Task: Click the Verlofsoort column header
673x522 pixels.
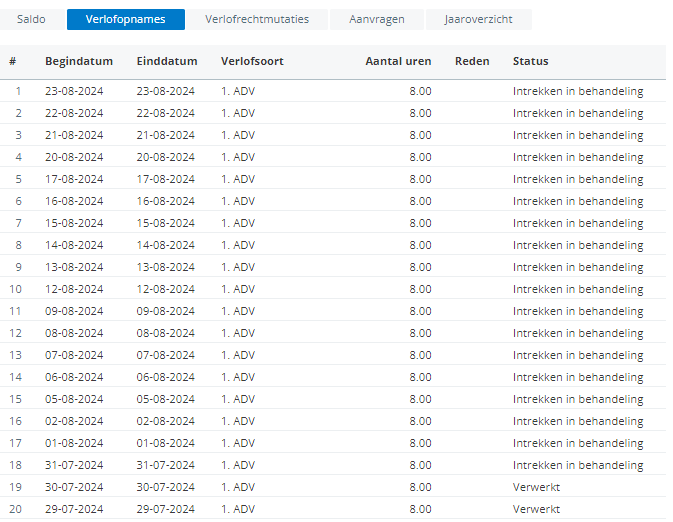Action: 252,61
